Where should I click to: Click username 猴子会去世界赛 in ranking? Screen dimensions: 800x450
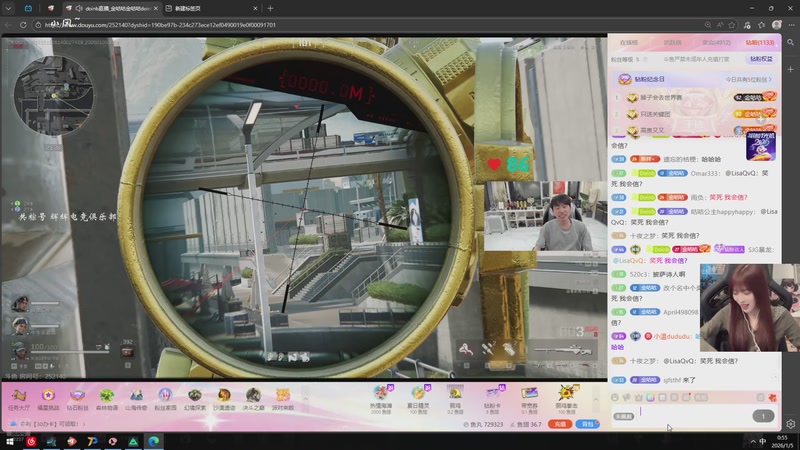[661, 97]
